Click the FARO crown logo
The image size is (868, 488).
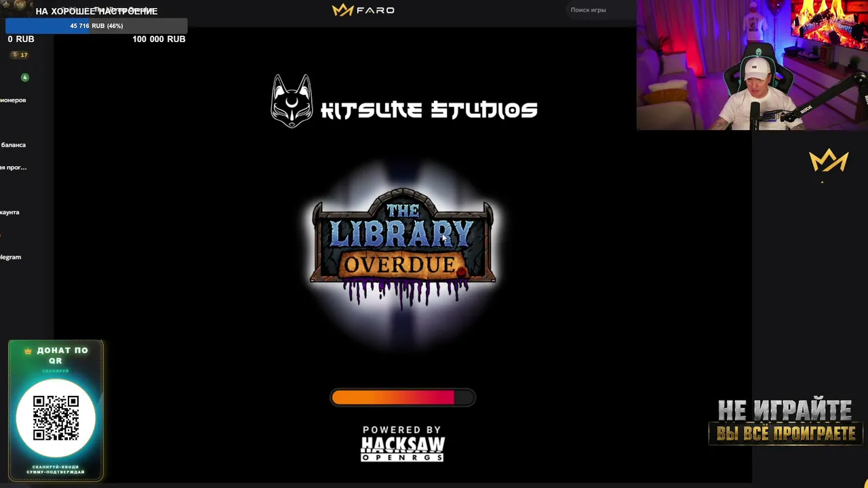(363, 10)
